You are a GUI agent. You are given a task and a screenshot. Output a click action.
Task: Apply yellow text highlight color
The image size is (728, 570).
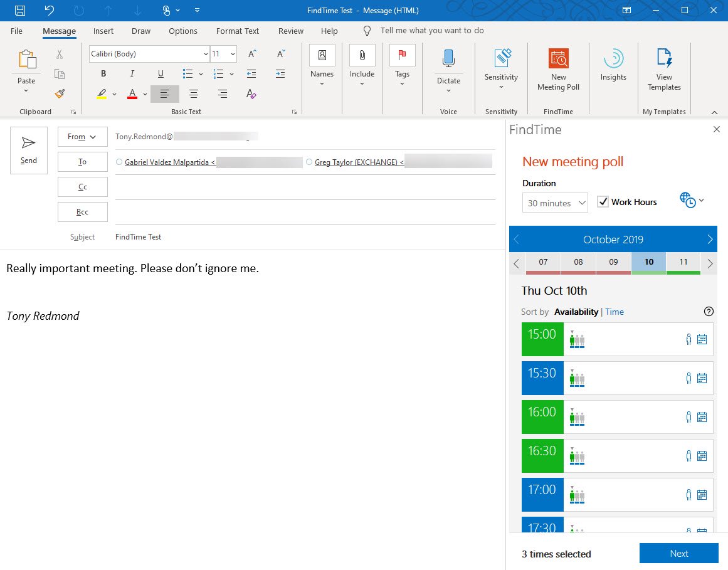[102, 94]
